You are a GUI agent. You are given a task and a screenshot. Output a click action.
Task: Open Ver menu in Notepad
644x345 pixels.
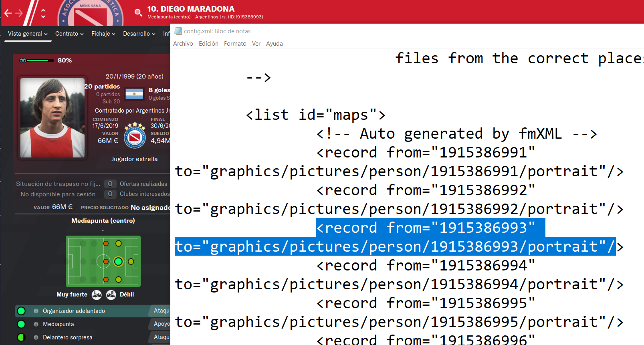point(256,44)
